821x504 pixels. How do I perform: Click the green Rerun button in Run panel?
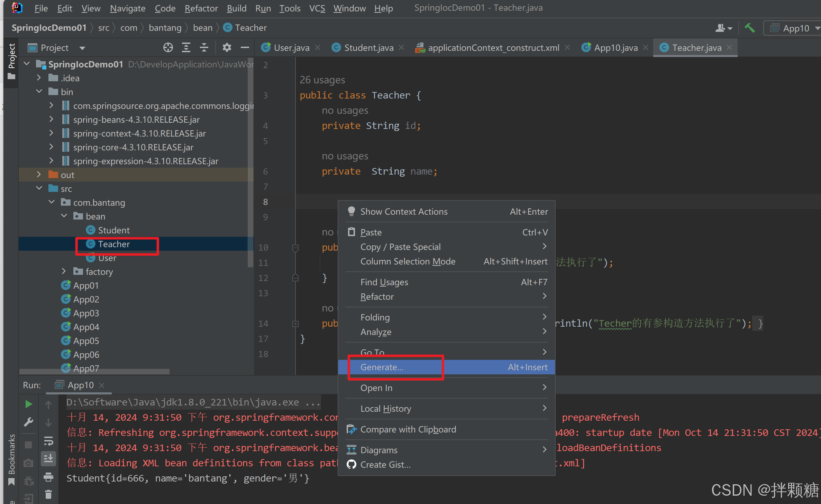point(29,404)
